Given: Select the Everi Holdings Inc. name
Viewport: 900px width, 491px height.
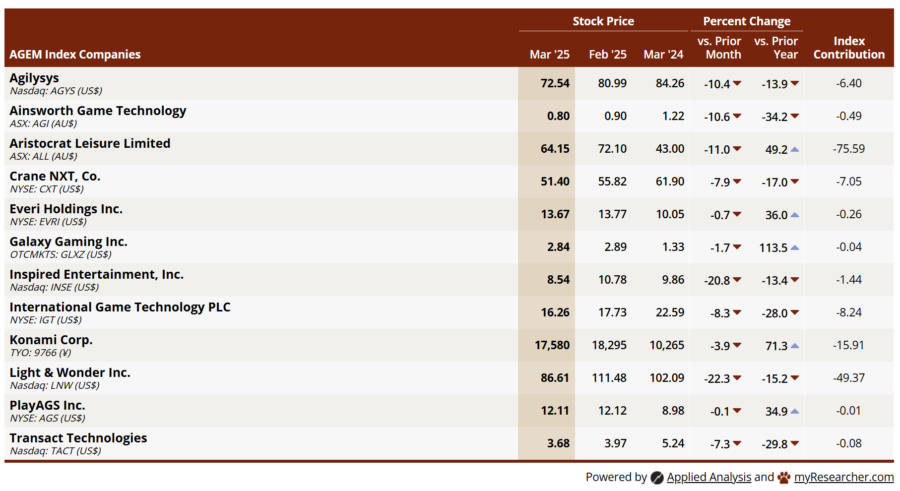Looking at the screenshot, I should click(66, 209).
